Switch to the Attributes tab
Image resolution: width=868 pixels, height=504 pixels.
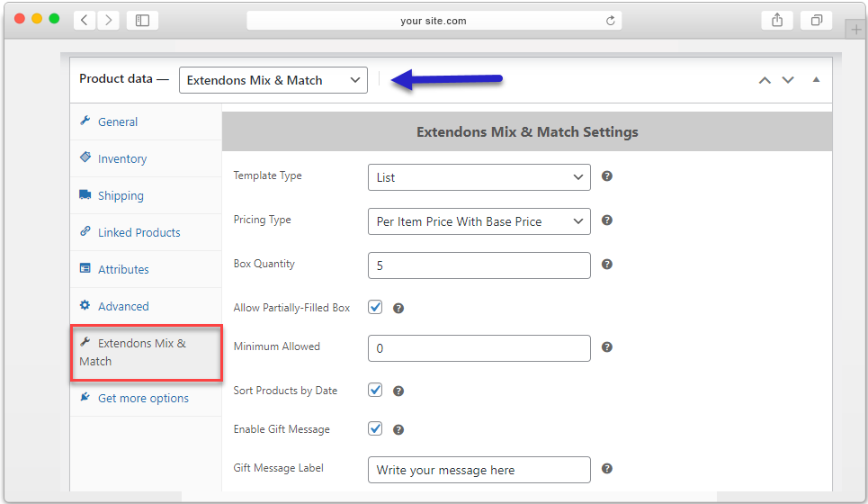coord(146,269)
